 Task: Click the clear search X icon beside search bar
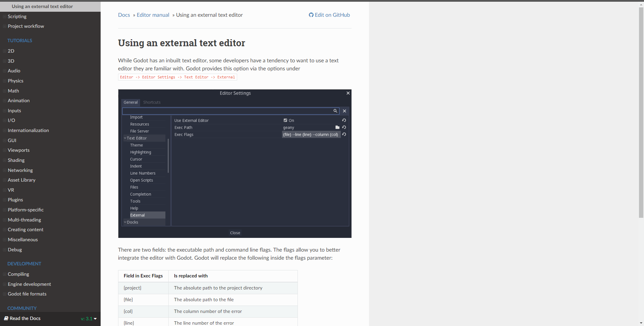tap(344, 111)
